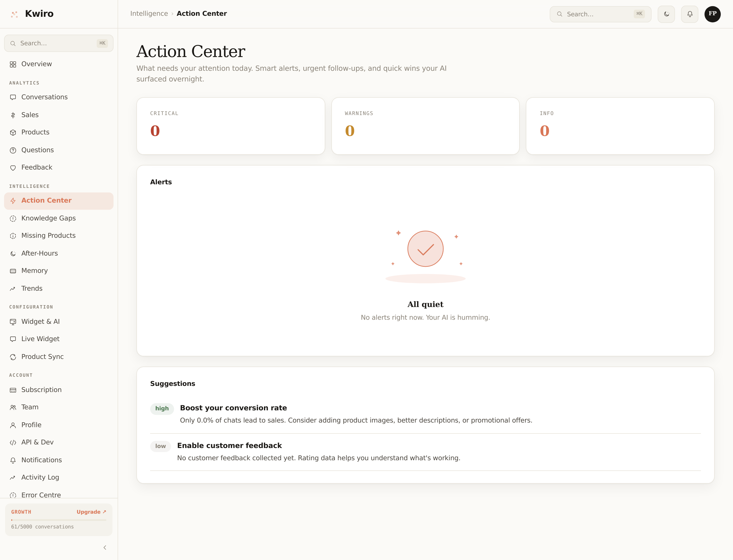Click the Live Widget chat icon
Viewport: 733px width, 560px height.
click(13, 339)
